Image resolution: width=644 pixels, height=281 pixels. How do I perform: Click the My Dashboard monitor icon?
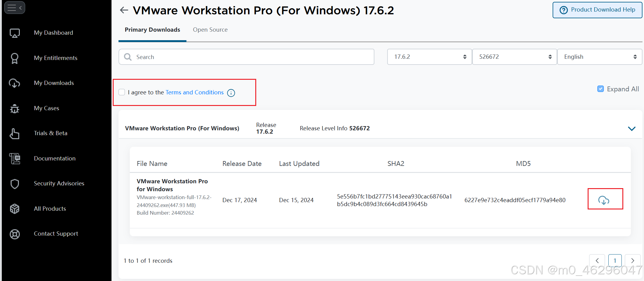15,33
